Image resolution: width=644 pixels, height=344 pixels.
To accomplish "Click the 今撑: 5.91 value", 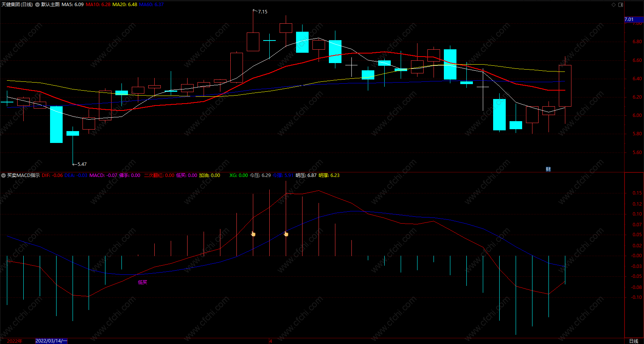I will pyautogui.click(x=283, y=175).
